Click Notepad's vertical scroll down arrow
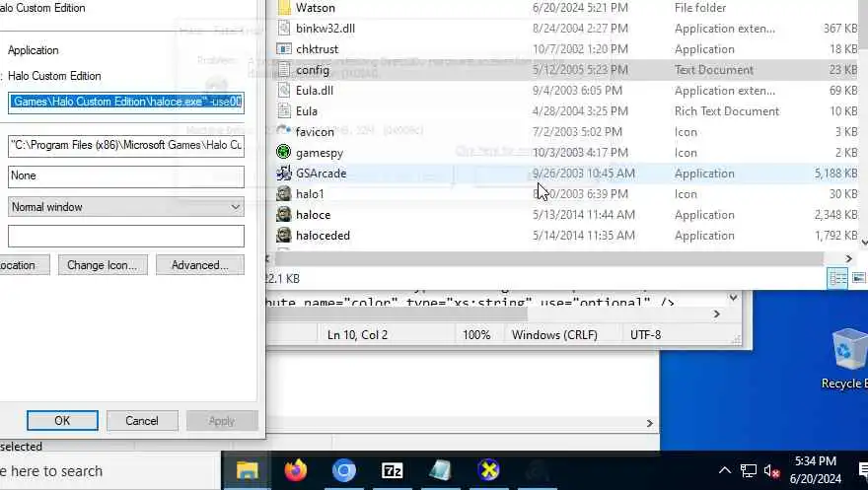The width and height of the screenshot is (868, 490). (x=734, y=298)
